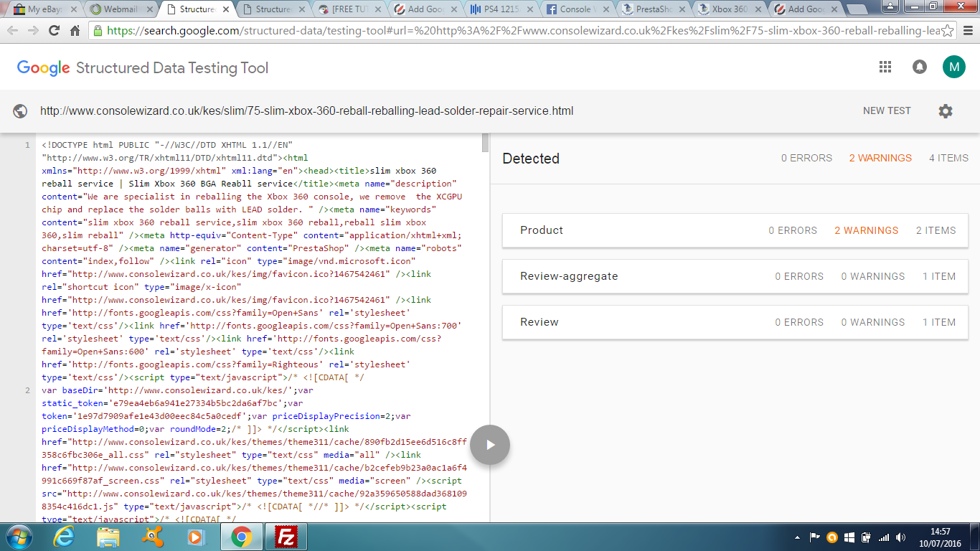Open Action Center flag icon
The height and width of the screenshot is (551, 980).
click(815, 537)
